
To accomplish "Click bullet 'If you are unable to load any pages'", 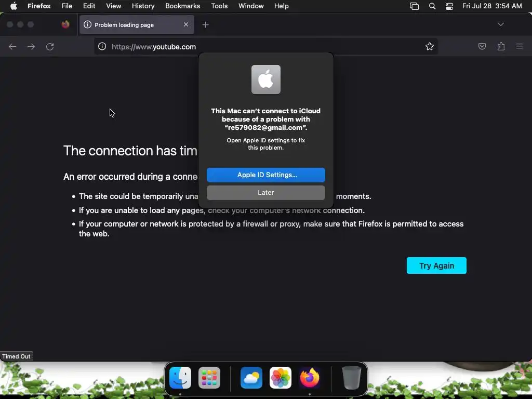I will (x=222, y=210).
